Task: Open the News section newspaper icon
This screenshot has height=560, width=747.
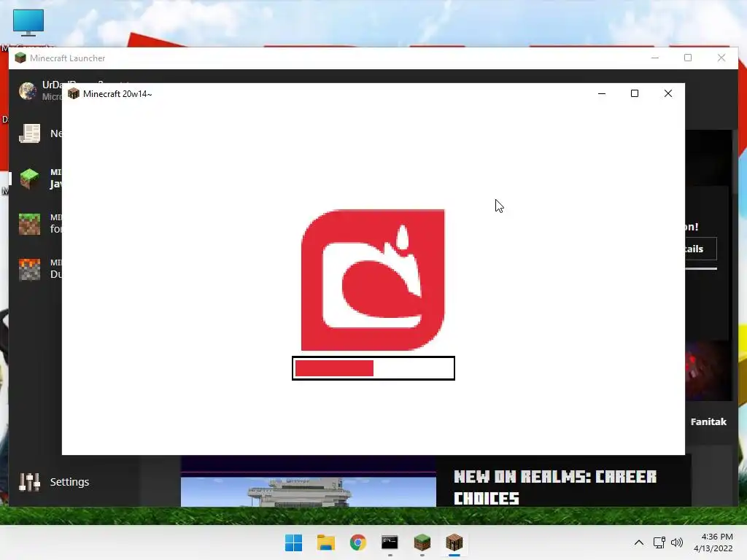Action: click(x=29, y=133)
